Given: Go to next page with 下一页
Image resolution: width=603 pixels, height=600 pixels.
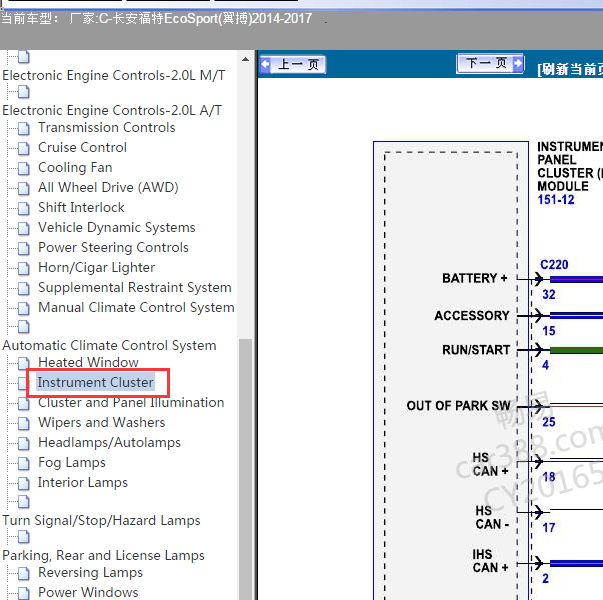Looking at the screenshot, I should click(x=490, y=63).
